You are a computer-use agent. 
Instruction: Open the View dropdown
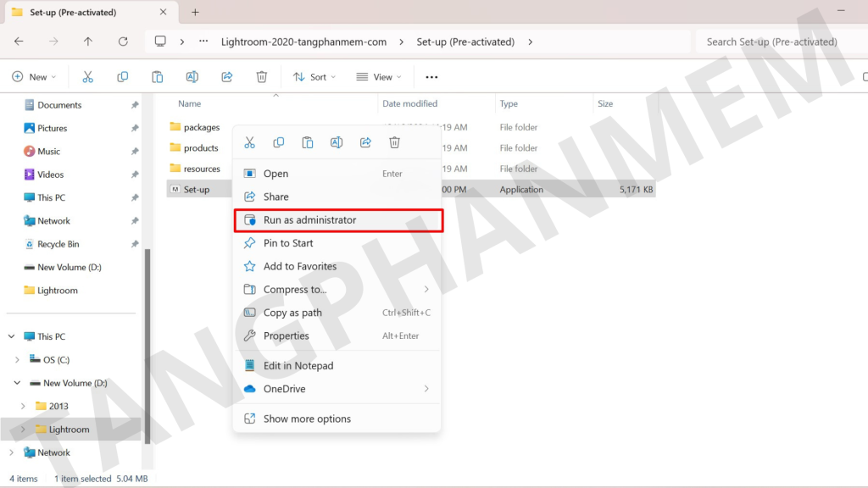[x=379, y=77]
